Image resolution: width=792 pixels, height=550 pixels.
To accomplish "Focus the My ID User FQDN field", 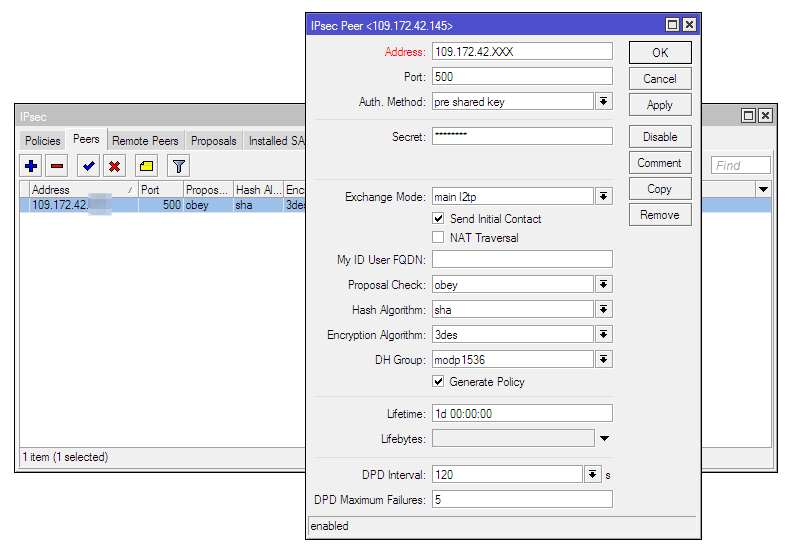I will tap(522, 259).
